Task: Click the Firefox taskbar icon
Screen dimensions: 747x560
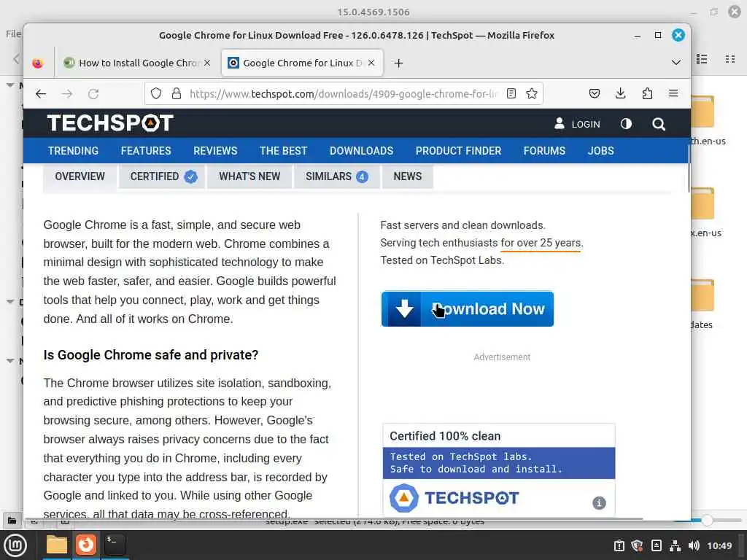Action: (x=86, y=545)
